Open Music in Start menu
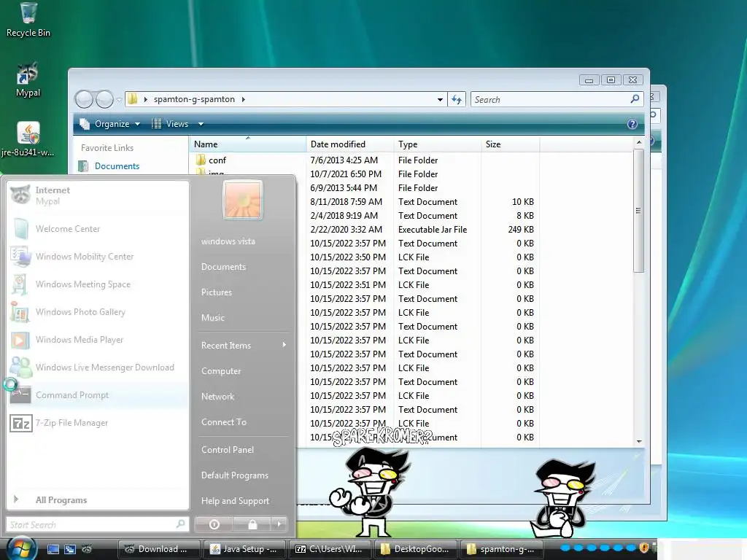The height and width of the screenshot is (560, 747). pyautogui.click(x=212, y=318)
